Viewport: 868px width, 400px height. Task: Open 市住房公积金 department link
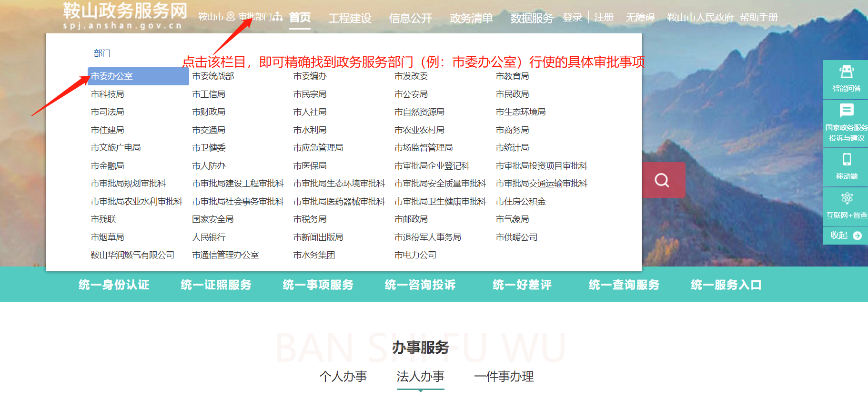[521, 202]
